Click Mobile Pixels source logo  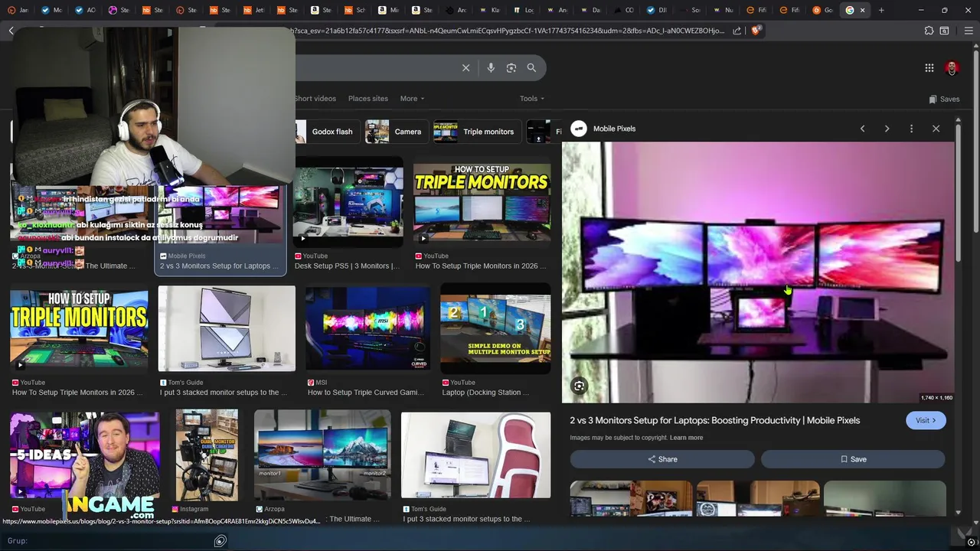[x=579, y=129]
